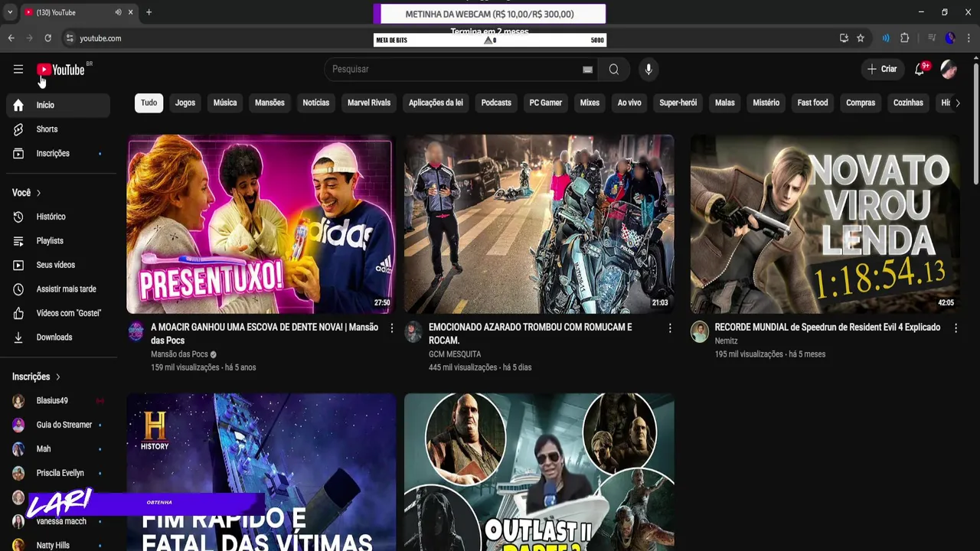Open Inscrições feed in sidebar
Viewport: 980px width, 551px height.
point(58,153)
